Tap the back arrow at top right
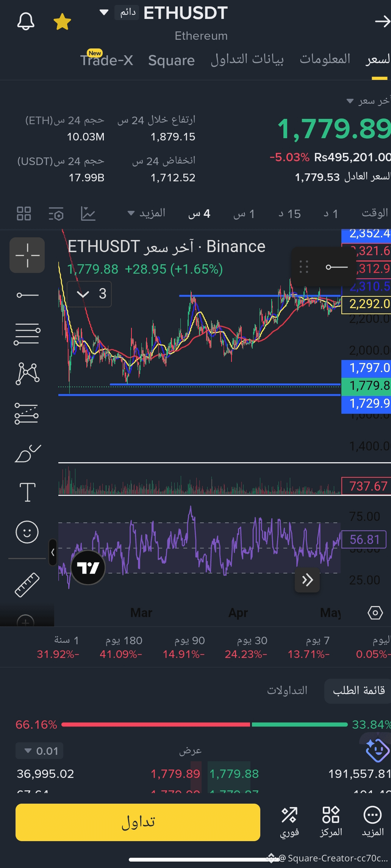 pos(382,22)
